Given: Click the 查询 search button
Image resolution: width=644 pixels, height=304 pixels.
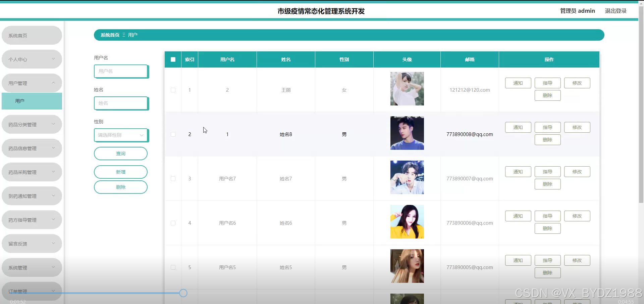Looking at the screenshot, I should coord(121,154).
